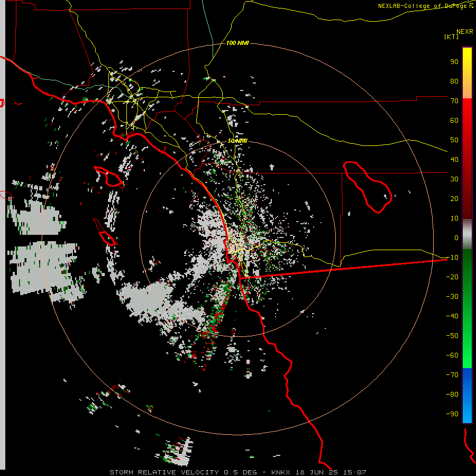The image size is (476, 476).
Task: Click the positive 50 scale value
Action: [454, 140]
